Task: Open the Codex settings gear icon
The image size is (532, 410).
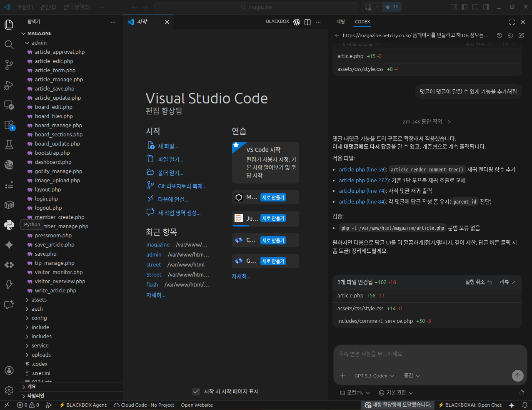Action: tap(510, 35)
